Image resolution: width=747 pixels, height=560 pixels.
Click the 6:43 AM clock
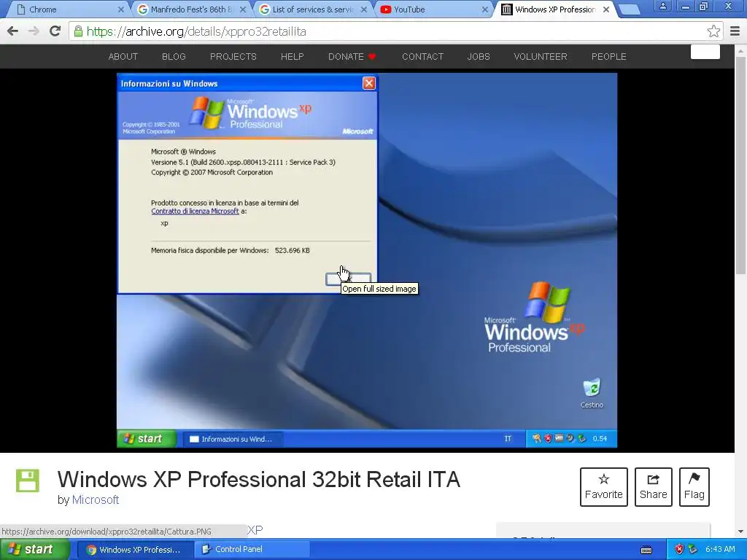(720, 550)
